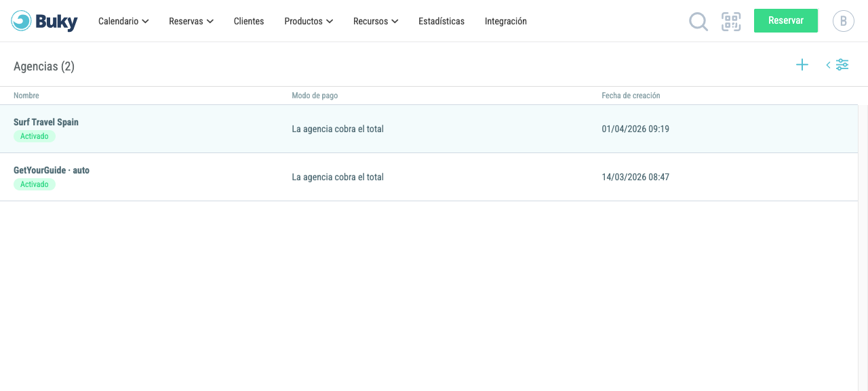868x391 pixels.
Task: Open the GetYourGuide · auto agency
Action: click(x=52, y=170)
